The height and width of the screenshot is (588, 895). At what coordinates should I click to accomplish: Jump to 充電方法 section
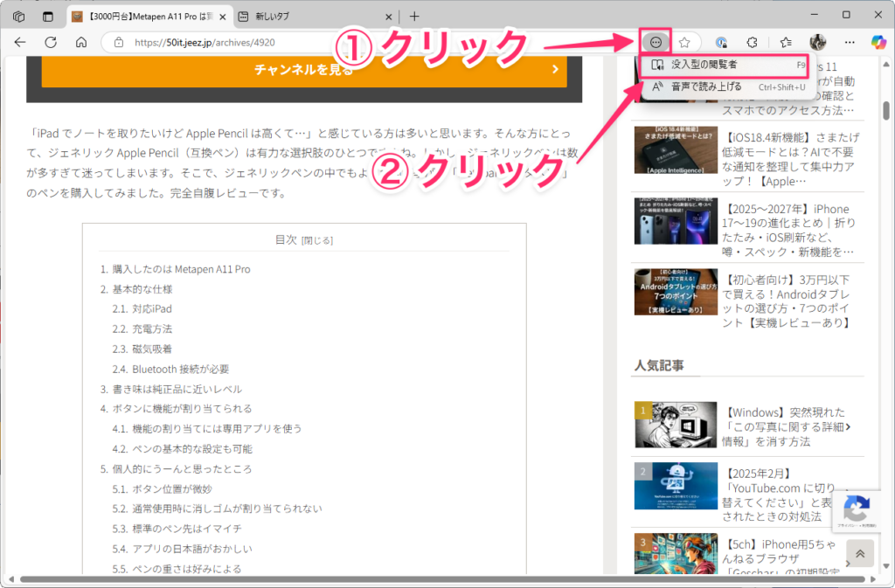coord(152,329)
